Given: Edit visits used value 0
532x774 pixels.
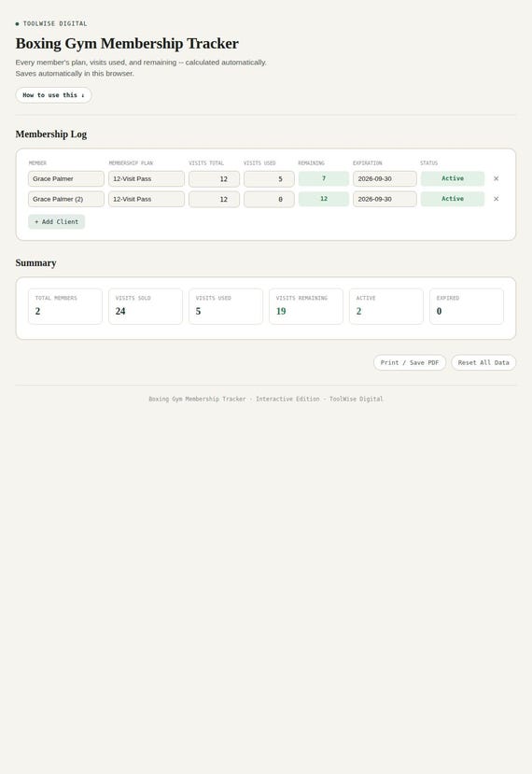Looking at the screenshot, I should click(269, 199).
